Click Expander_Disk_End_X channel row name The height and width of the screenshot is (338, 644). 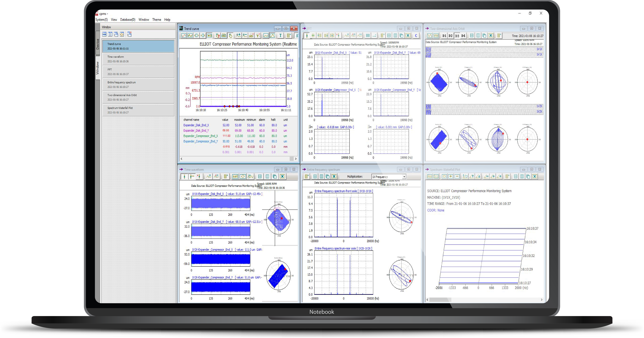[x=196, y=125]
